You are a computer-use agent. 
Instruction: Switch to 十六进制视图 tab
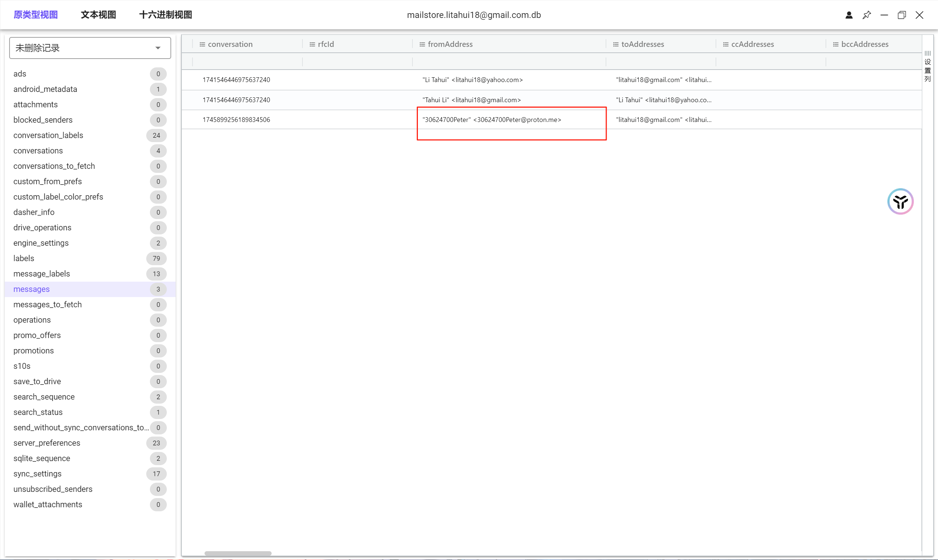[x=165, y=15]
